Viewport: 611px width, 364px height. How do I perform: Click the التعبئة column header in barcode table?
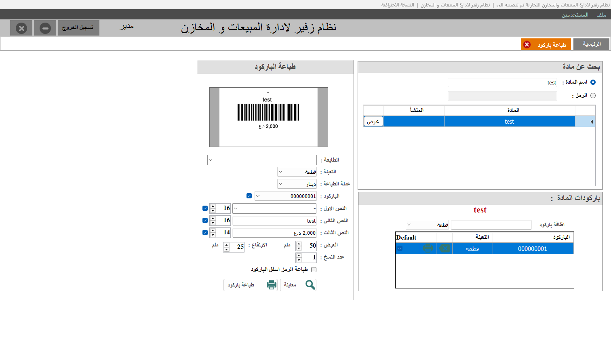click(x=472, y=237)
